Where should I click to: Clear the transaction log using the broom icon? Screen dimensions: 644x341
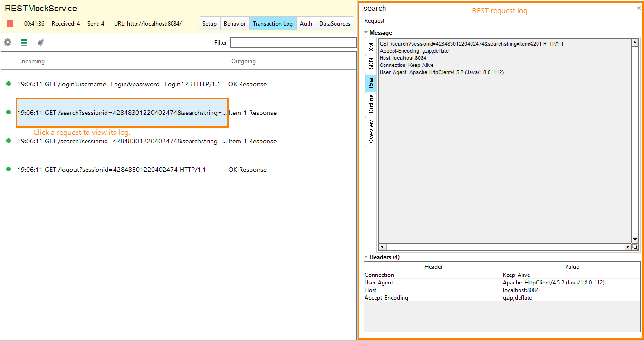click(40, 42)
